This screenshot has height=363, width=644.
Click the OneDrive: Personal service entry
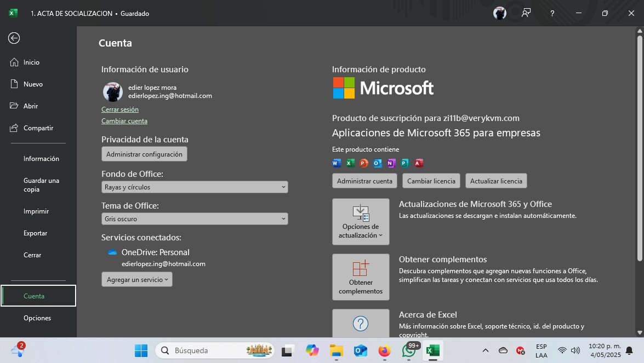156,252
